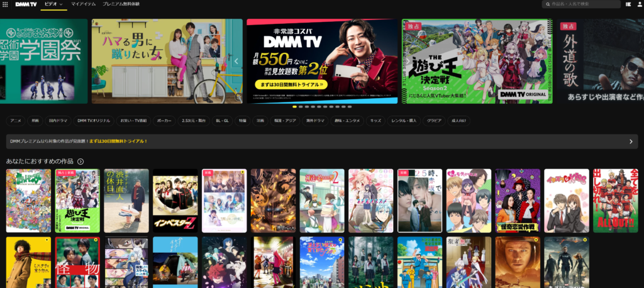
Task: Select the 2.5次元・舞台 genre chip
Action: click(x=194, y=121)
